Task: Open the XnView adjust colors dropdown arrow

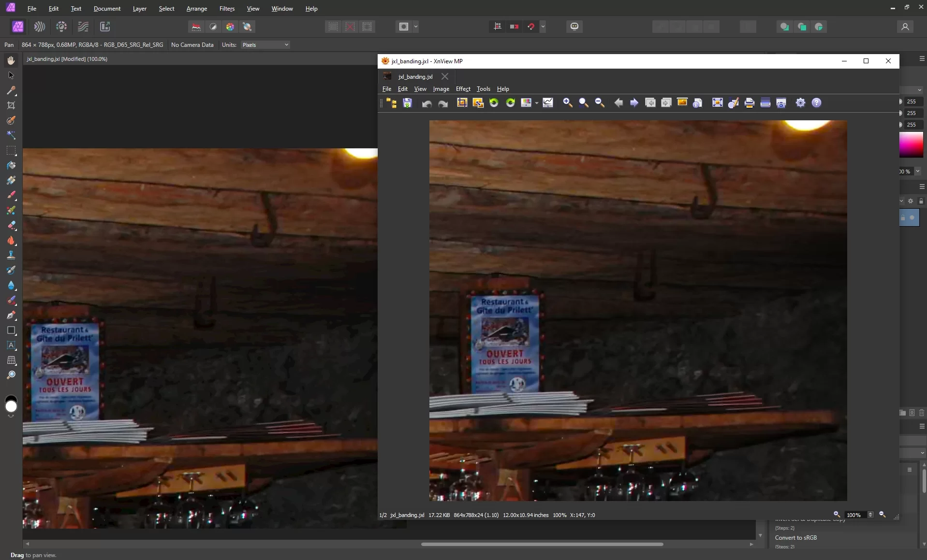Action: 537,103
